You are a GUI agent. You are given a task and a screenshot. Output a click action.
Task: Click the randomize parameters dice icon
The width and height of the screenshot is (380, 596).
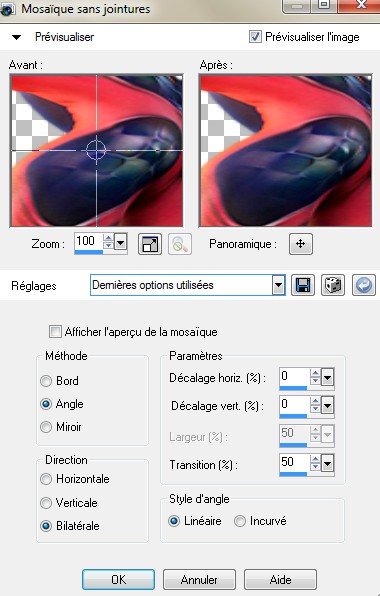tap(333, 285)
